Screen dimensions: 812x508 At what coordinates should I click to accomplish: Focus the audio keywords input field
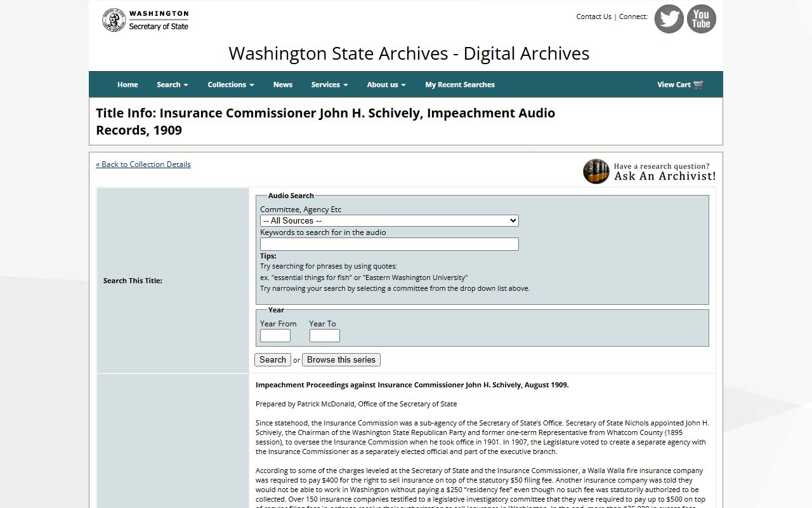tap(390, 244)
